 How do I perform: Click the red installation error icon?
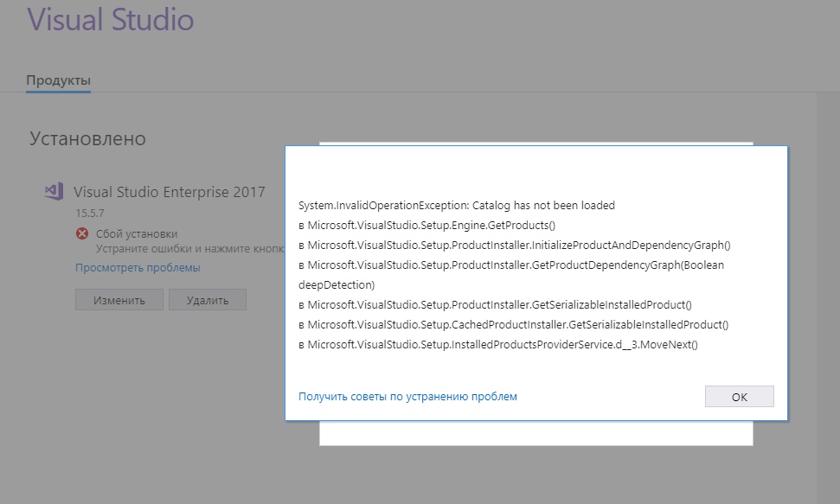(x=82, y=233)
